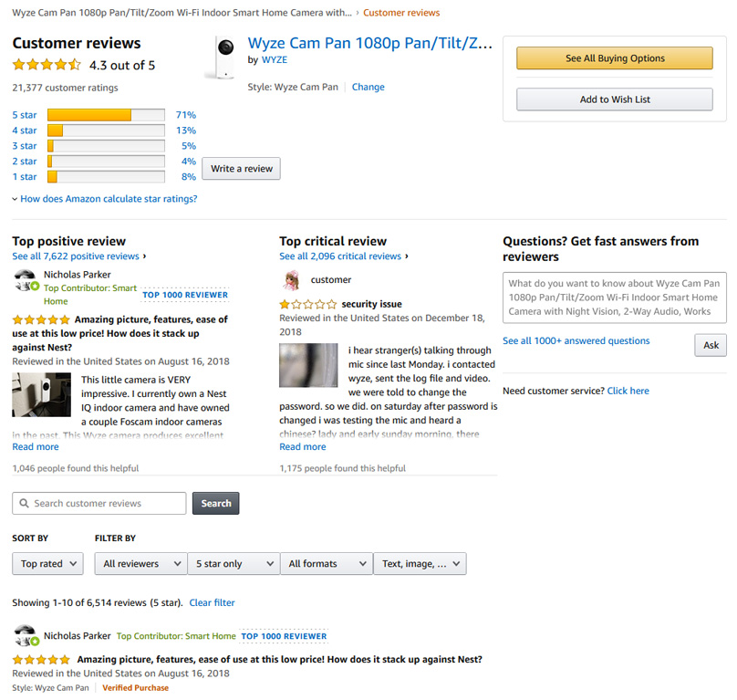Screen dimensions: 737x700
Task: Open the All formats dropdown
Action: pos(327,564)
